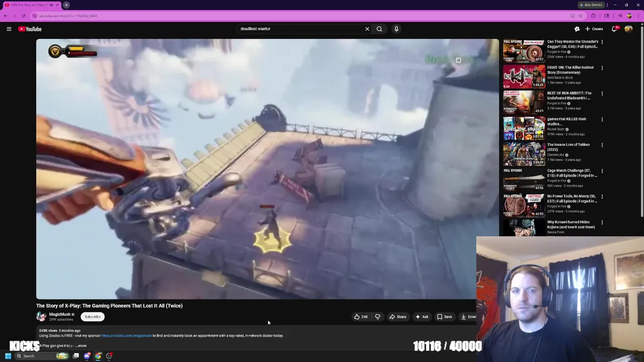Open options menu for 'games that KILLED' video
Viewport: 644px width, 362px height.
[x=602, y=120]
